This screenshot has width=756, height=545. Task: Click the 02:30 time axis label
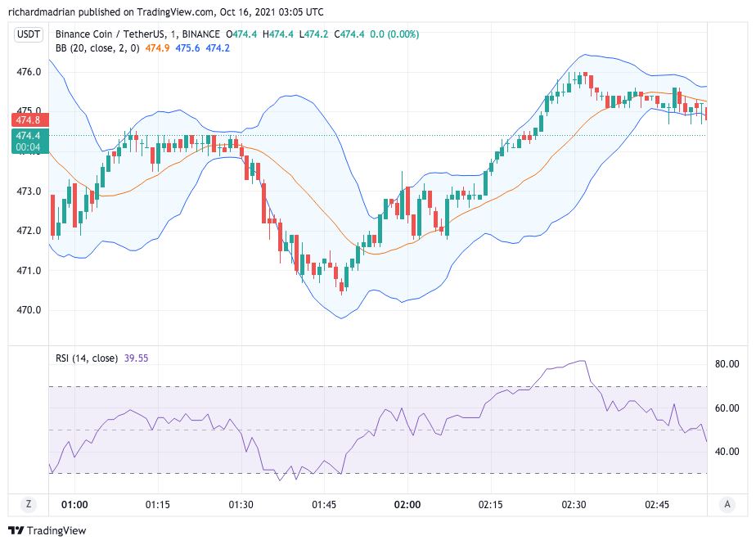(x=574, y=505)
